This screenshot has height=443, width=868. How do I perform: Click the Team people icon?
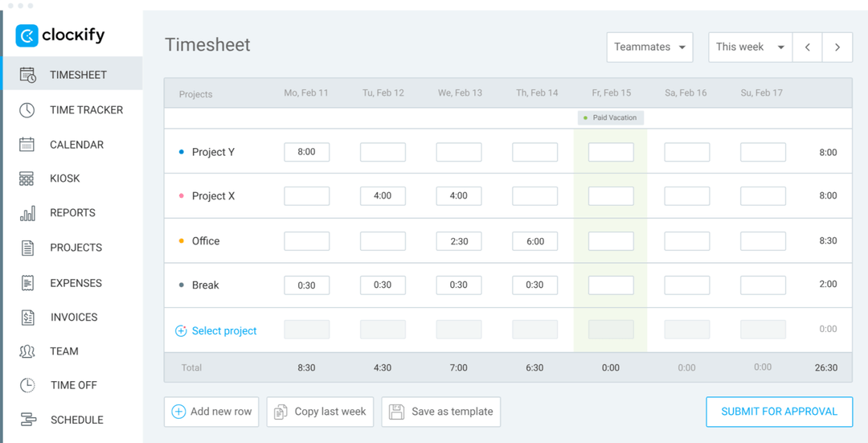27,351
